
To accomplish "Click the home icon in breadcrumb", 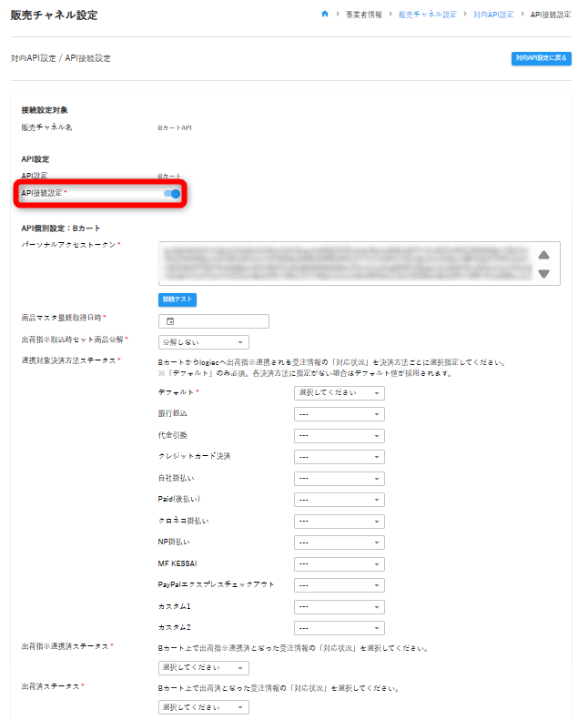I will tap(325, 15).
